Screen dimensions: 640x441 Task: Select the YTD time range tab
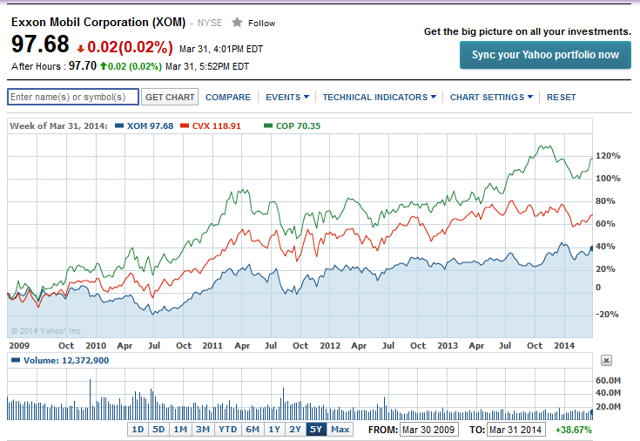(227, 430)
